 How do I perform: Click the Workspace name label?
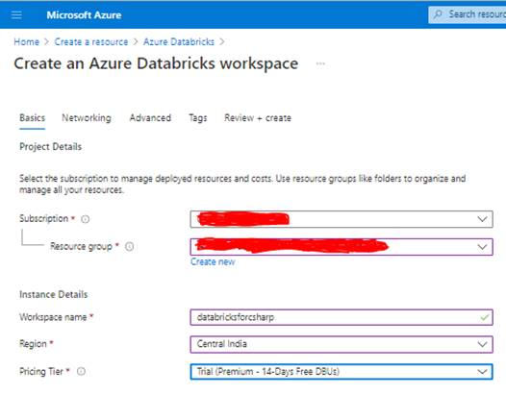click(53, 317)
